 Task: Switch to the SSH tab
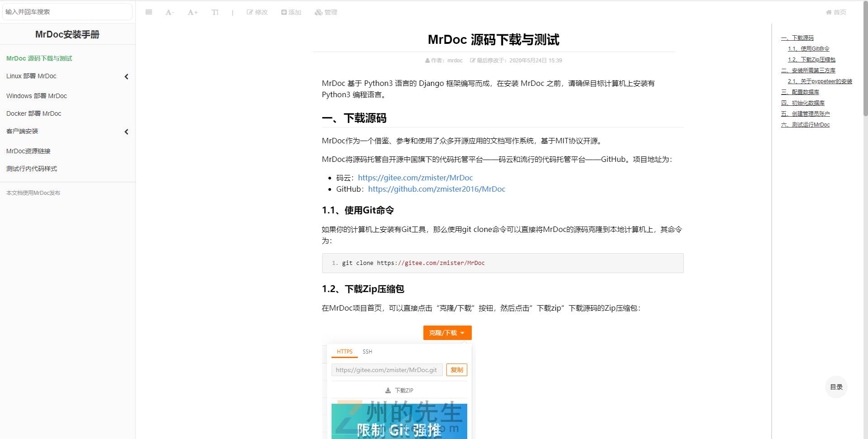point(367,352)
